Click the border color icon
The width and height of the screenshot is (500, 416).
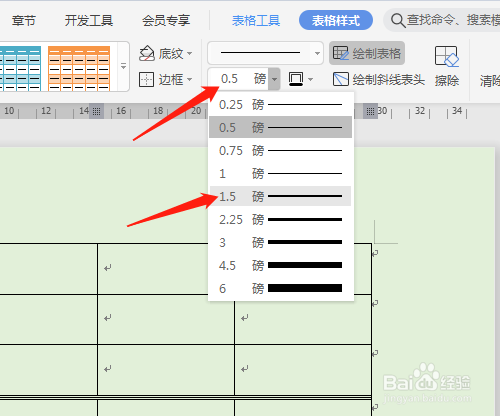coord(296,79)
